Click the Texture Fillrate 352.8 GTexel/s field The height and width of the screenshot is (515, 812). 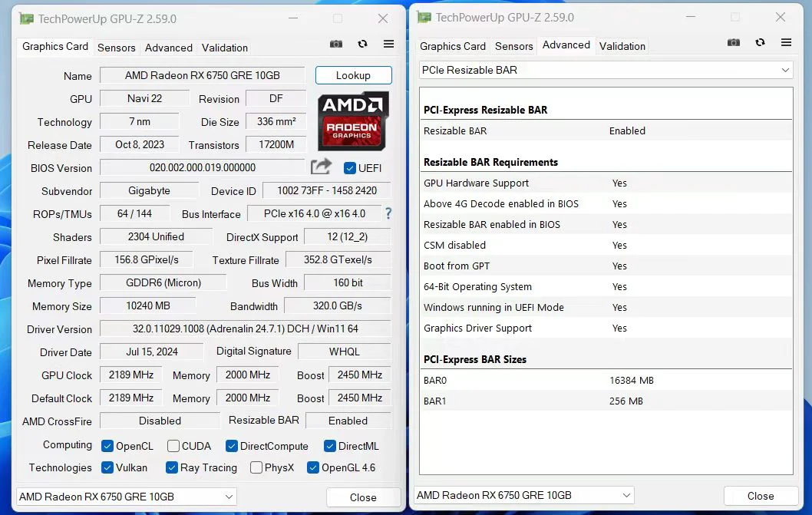coord(338,259)
